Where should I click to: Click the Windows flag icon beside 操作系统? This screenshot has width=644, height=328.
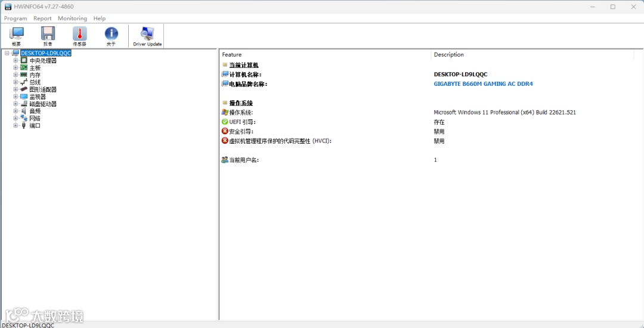(225, 112)
